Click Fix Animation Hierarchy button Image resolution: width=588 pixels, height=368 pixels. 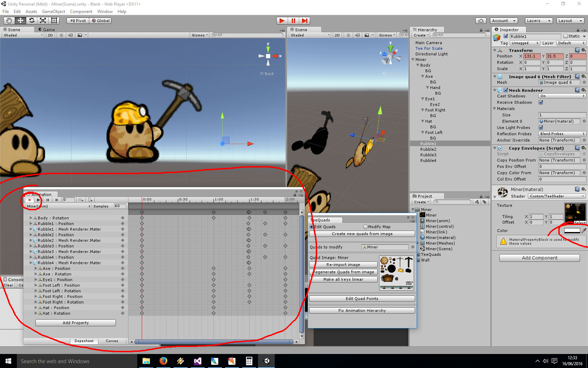(362, 311)
